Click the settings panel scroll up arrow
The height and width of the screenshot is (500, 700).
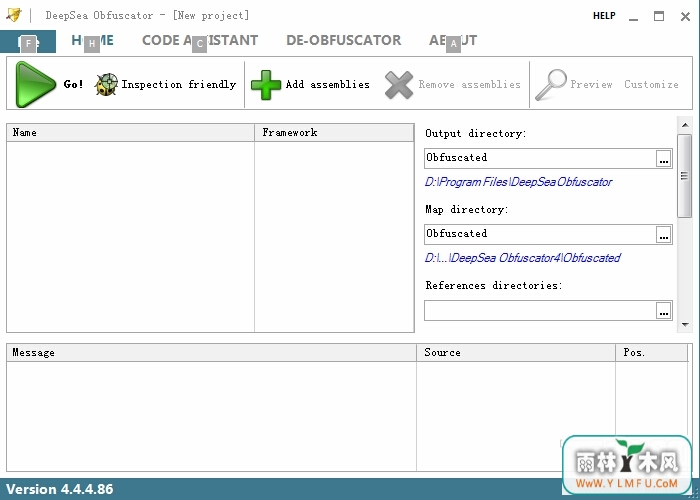685,125
